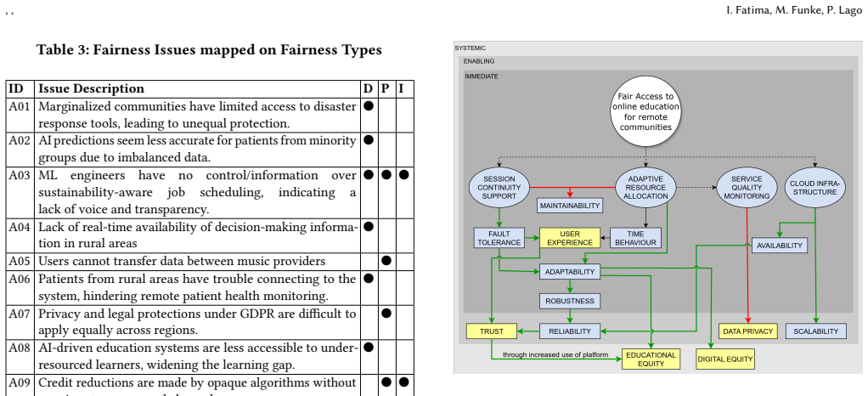Viewport: 868px width, 396px height.
Task: Click the D-column dot in row A02
Action: click(x=368, y=139)
